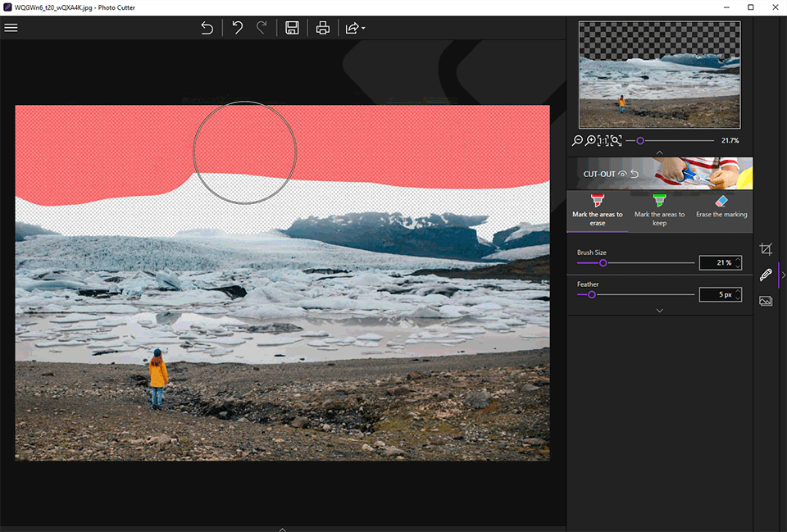The height and width of the screenshot is (532, 787).
Task: Reset the cut-out markings
Action: coord(635,175)
